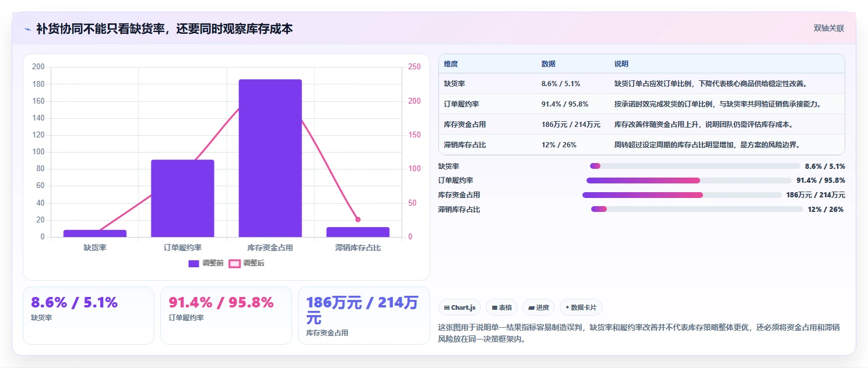Screen dimensions: 868x368
Task: Select the 缺货率 row in the table
Action: [x=641, y=84]
